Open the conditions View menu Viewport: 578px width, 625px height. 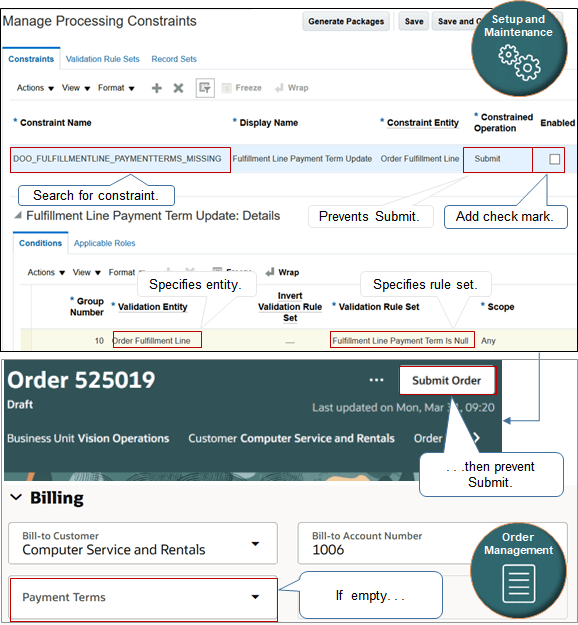click(87, 273)
